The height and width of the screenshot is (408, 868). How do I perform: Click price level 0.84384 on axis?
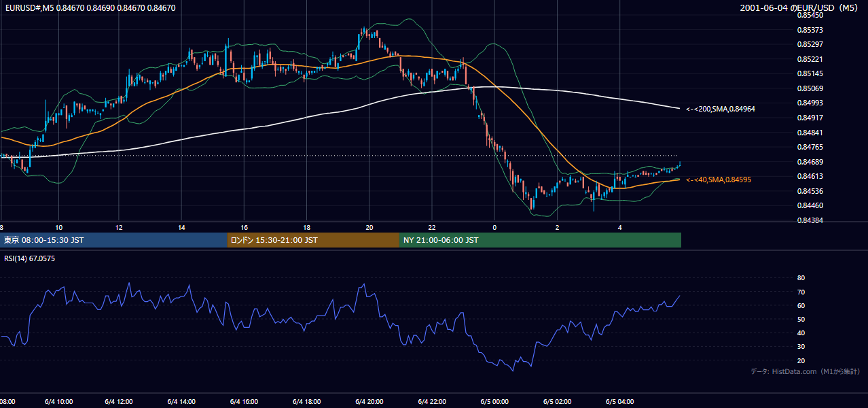pos(810,220)
